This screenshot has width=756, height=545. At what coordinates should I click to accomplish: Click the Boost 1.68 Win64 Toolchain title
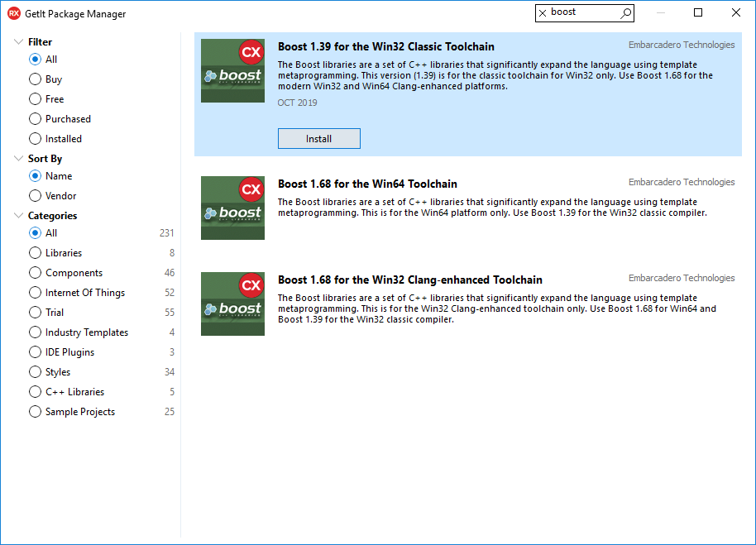click(367, 184)
